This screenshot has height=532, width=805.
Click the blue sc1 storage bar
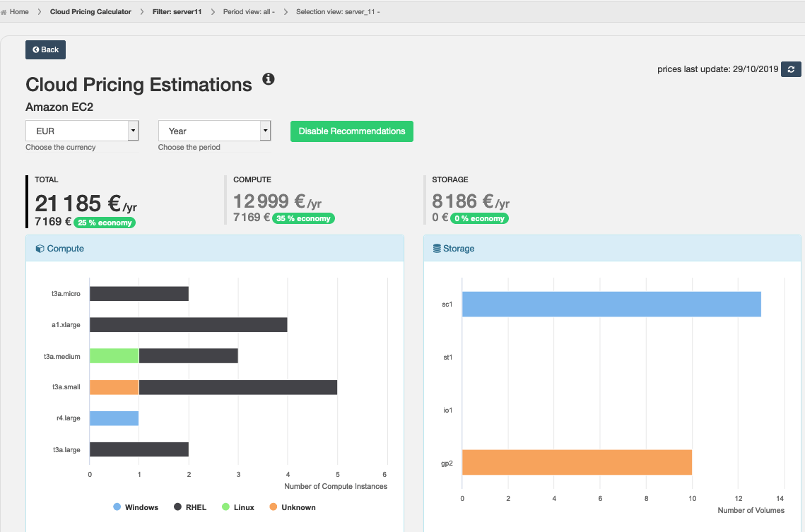(611, 305)
